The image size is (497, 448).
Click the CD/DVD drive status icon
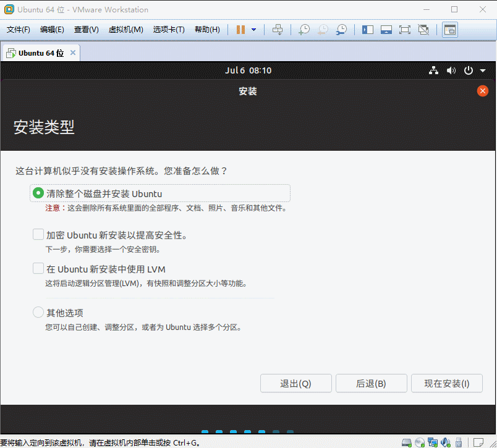420,442
